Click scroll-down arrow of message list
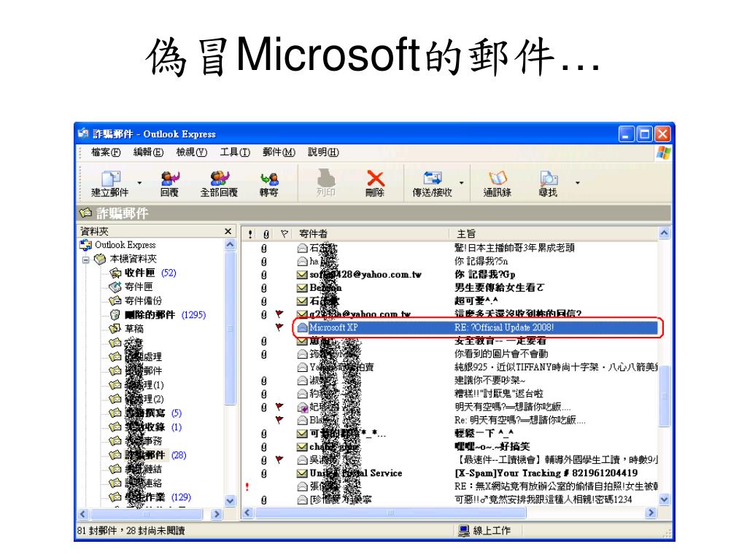The height and width of the screenshot is (560, 747). point(664,499)
